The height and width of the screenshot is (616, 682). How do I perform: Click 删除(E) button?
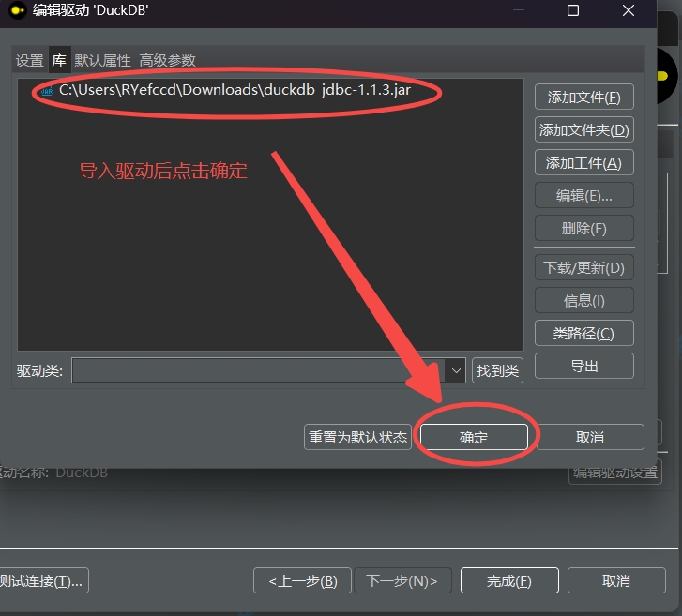tap(583, 228)
